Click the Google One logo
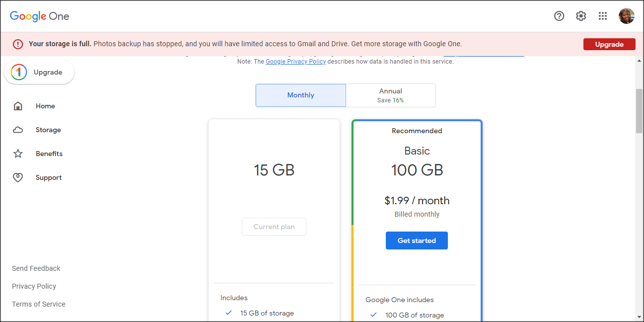Viewport: 644px width, 322px height. click(40, 16)
